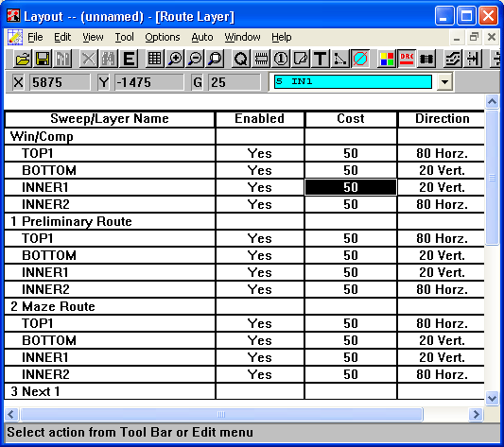Click the vertical scrollbar up arrow
The height and width of the screenshot is (447, 504).
click(x=492, y=102)
